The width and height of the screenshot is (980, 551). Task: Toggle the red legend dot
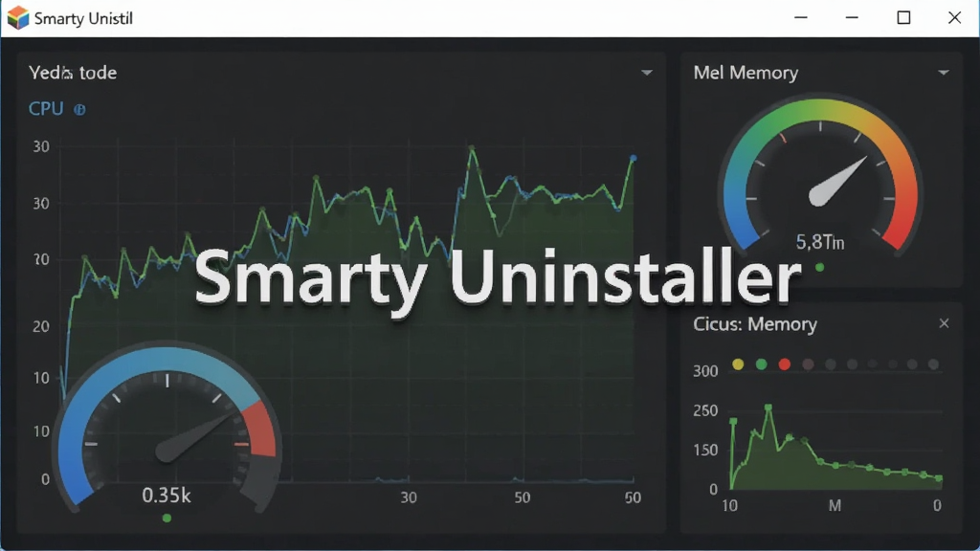tap(785, 364)
